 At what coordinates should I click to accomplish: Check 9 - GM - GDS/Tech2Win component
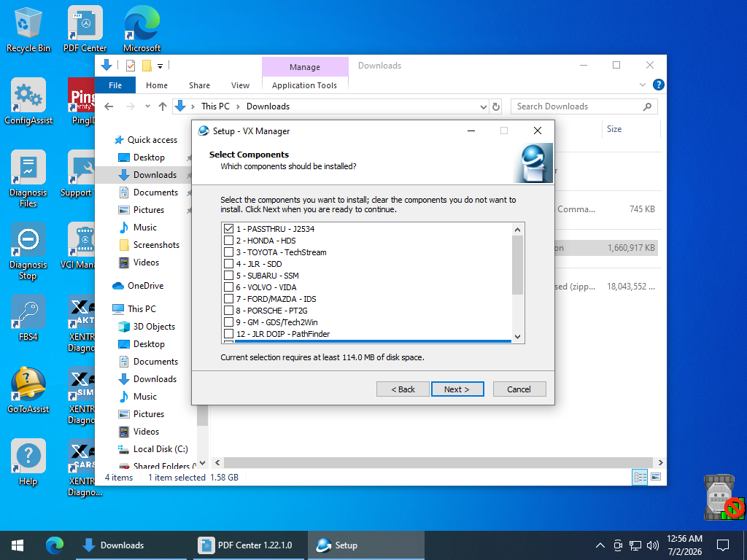click(x=228, y=322)
